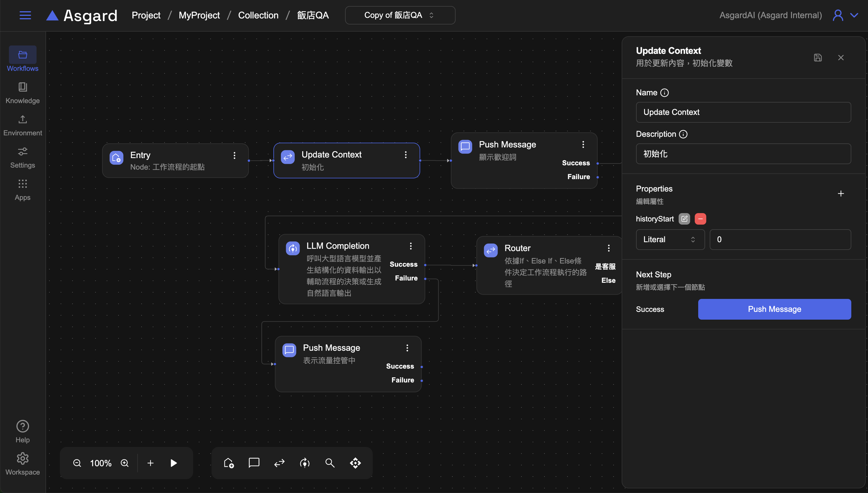The width and height of the screenshot is (868, 493).
Task: Click the save icon in Update Context panel
Action: tap(818, 58)
